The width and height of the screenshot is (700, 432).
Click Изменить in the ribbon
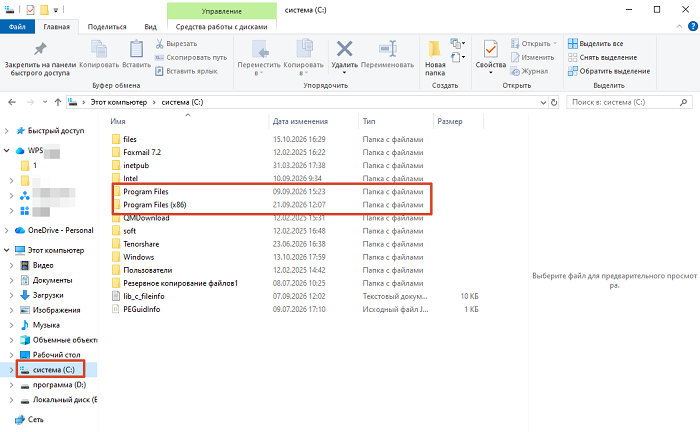(x=533, y=58)
